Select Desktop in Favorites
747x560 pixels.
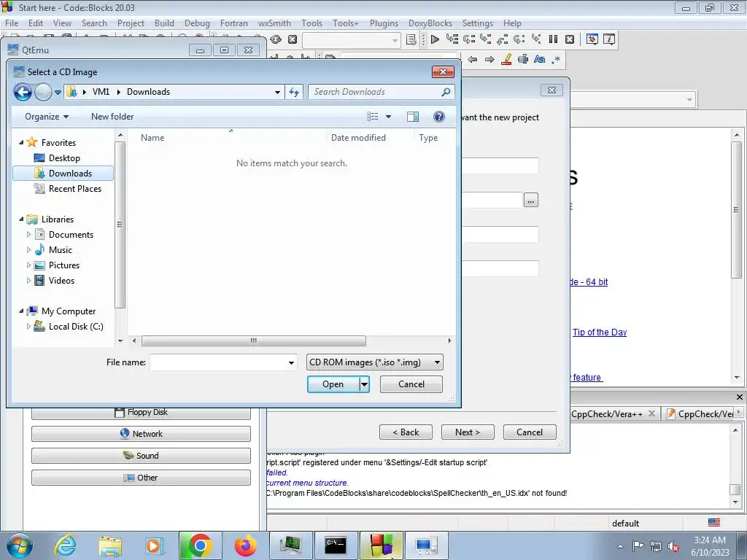pyautogui.click(x=64, y=158)
